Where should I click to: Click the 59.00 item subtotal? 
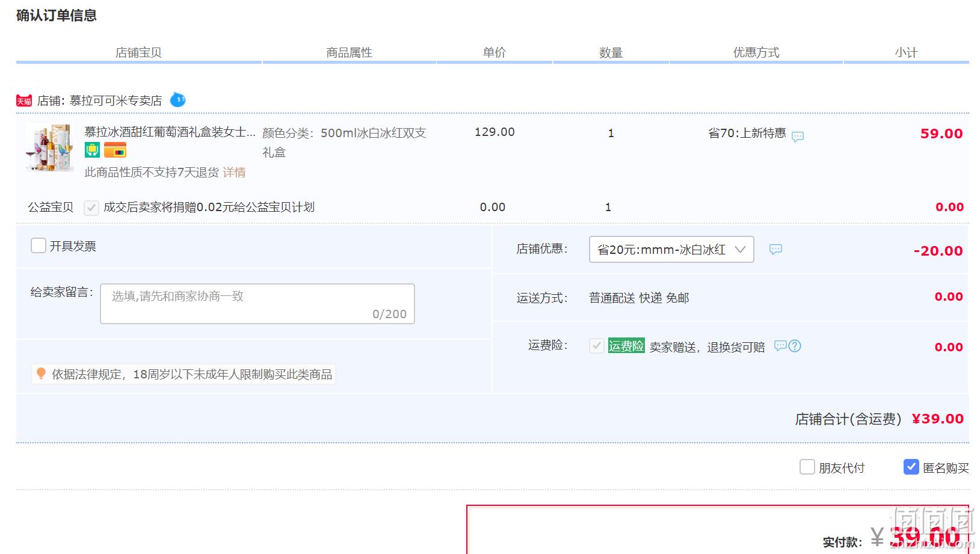941,134
